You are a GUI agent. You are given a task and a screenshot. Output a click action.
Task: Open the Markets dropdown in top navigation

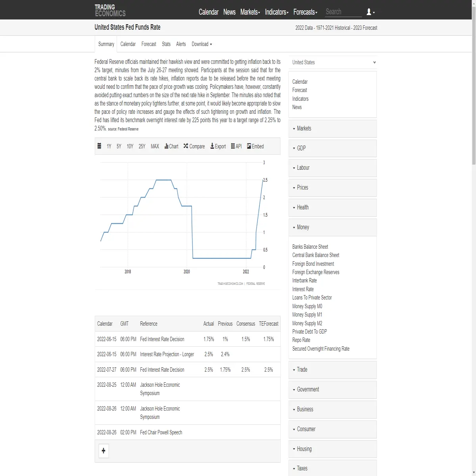tap(250, 12)
